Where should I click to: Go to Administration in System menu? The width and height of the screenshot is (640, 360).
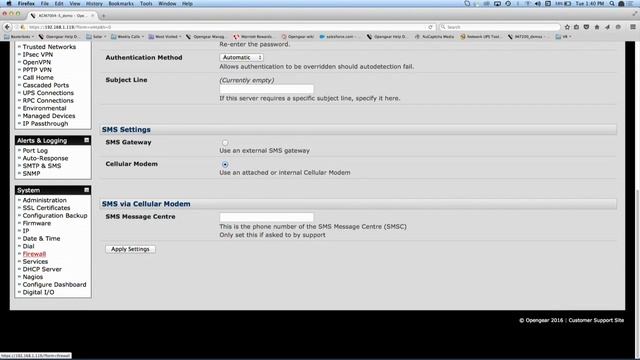(44, 200)
